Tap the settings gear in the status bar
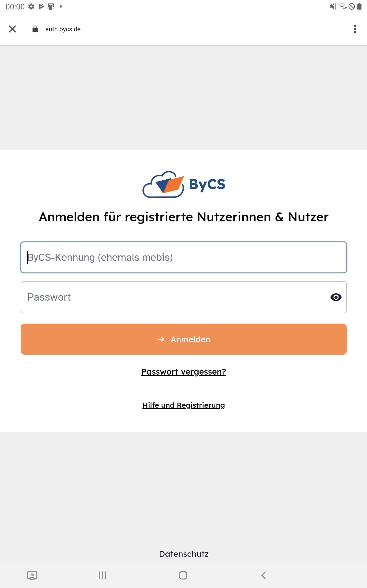Viewport: 367px width, 588px height. coord(31,7)
